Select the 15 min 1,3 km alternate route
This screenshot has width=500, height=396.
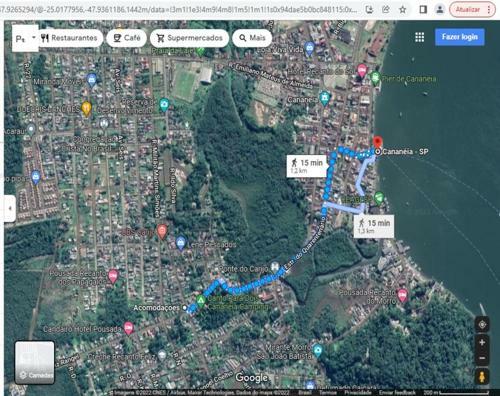click(x=374, y=226)
